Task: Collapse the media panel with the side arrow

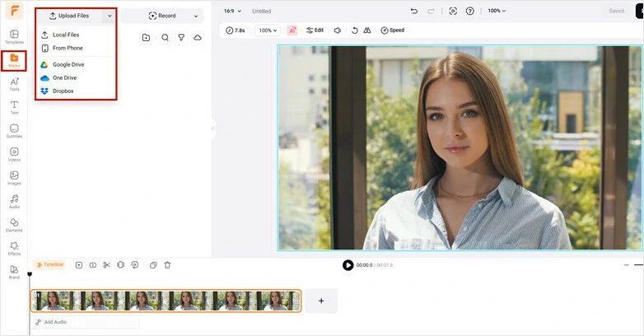Action: [x=212, y=128]
